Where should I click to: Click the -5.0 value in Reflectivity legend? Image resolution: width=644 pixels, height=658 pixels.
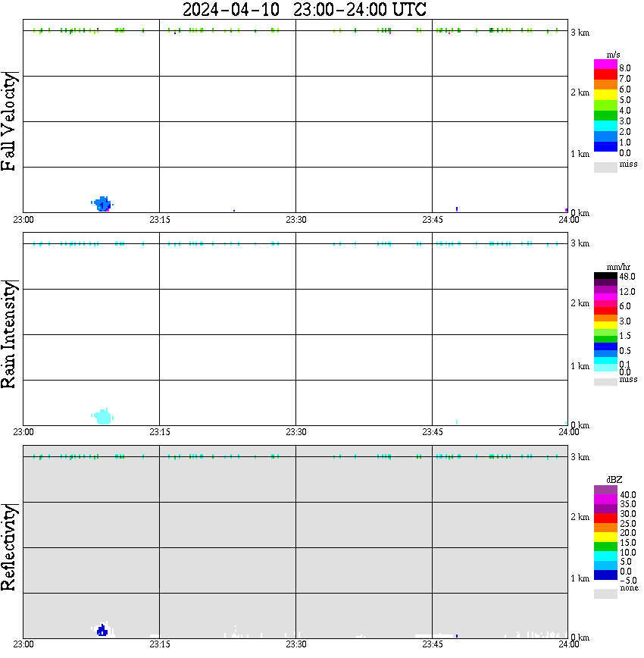(x=628, y=581)
